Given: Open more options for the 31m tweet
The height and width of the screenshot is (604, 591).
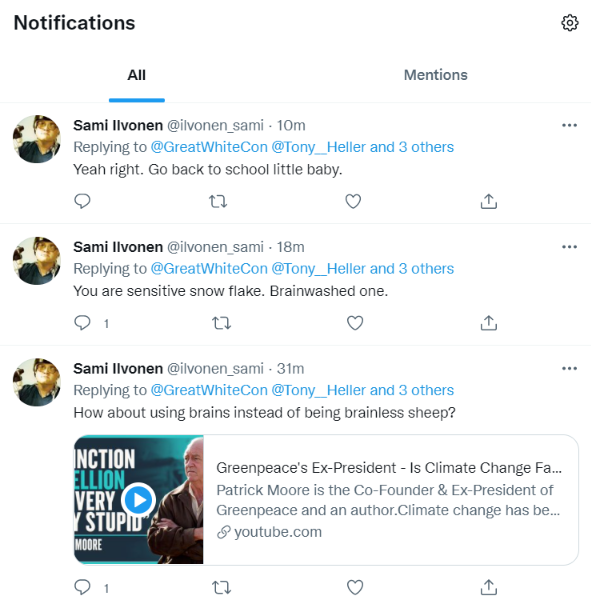Looking at the screenshot, I should 569,369.
